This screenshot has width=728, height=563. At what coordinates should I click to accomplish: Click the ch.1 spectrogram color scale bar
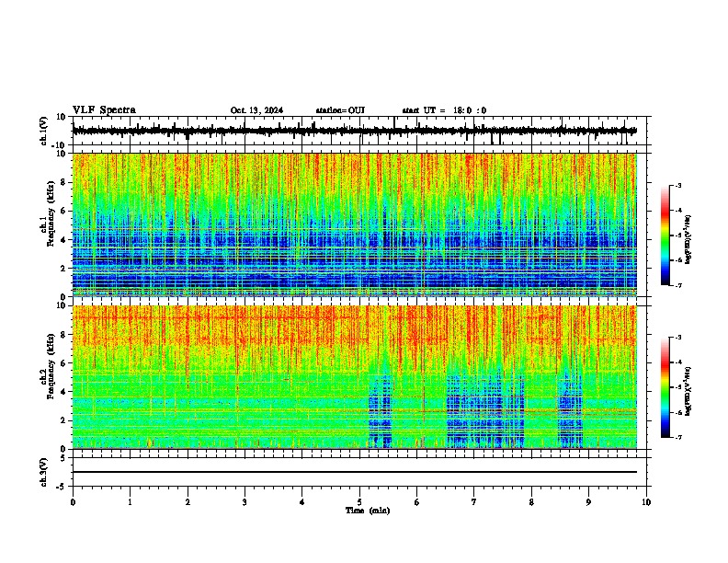click(x=665, y=236)
